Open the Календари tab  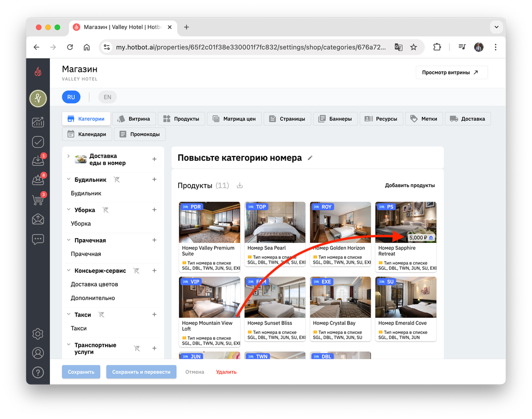(x=87, y=134)
